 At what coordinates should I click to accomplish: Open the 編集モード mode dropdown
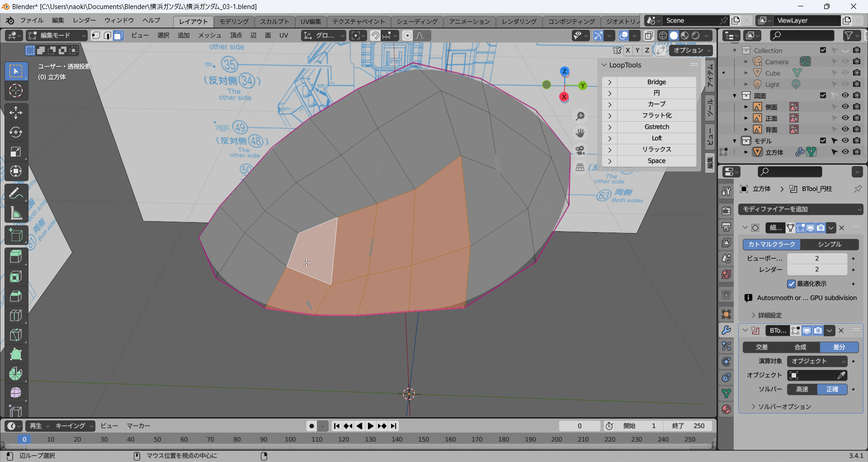click(x=57, y=36)
